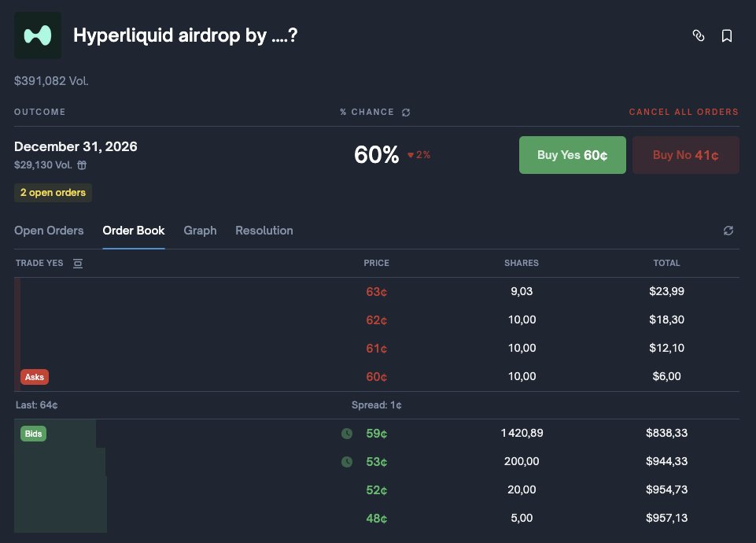Click the 60% chance value
The height and width of the screenshot is (543, 756).
coord(377,155)
